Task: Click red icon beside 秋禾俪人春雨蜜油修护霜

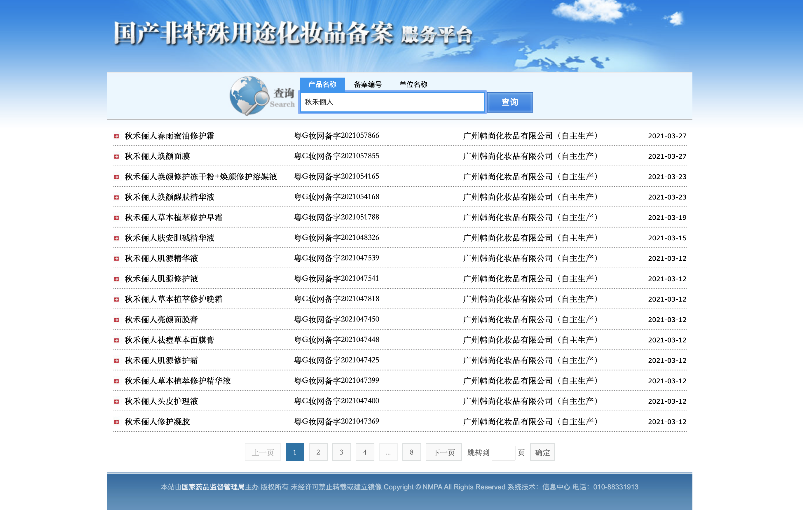Action: click(116, 136)
